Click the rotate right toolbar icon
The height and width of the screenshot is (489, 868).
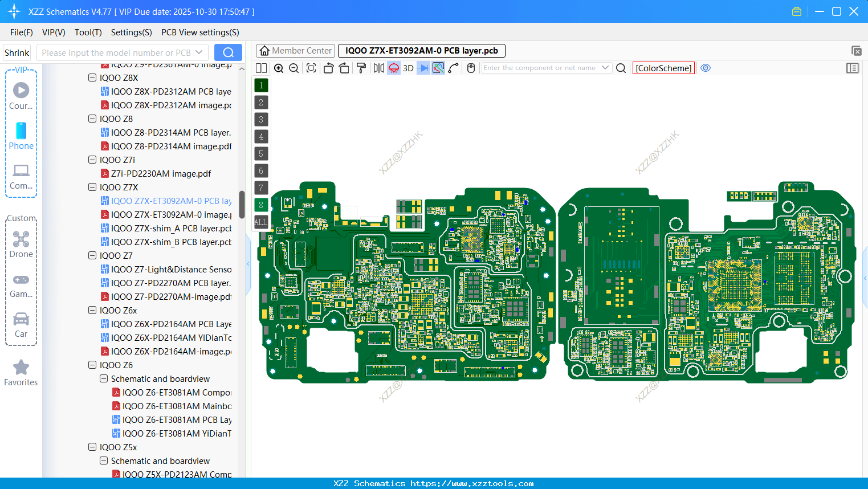[x=344, y=68]
